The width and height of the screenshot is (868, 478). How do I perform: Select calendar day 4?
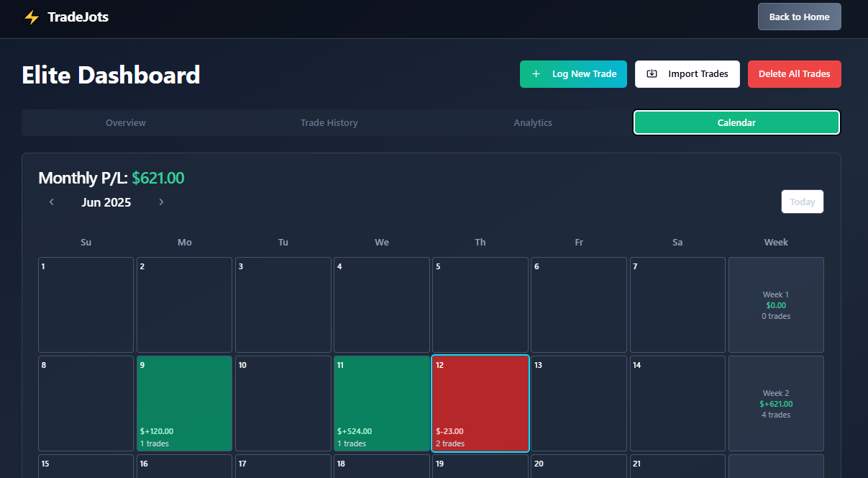381,305
